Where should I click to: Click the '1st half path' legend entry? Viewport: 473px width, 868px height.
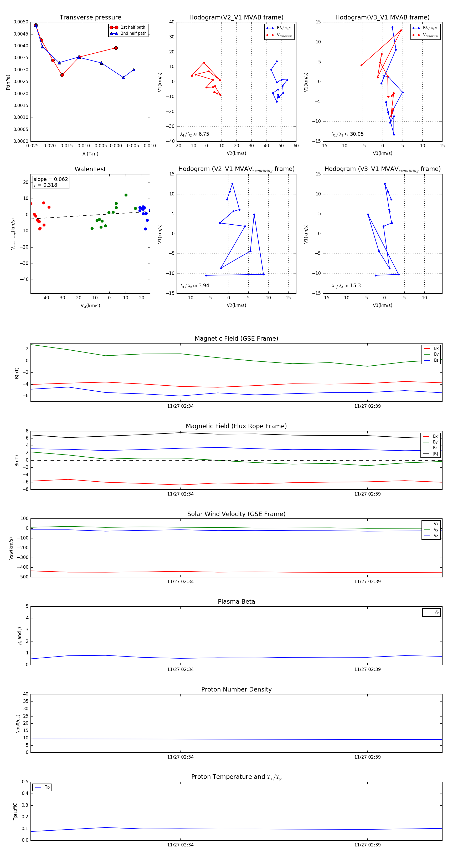point(128,27)
